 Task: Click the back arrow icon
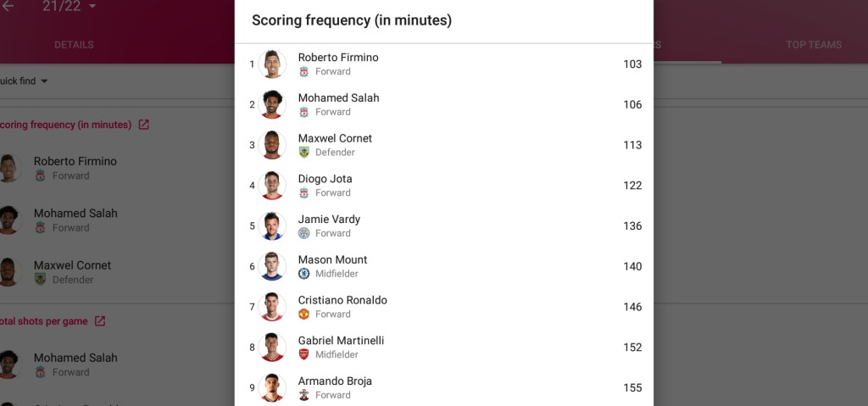click(8, 7)
